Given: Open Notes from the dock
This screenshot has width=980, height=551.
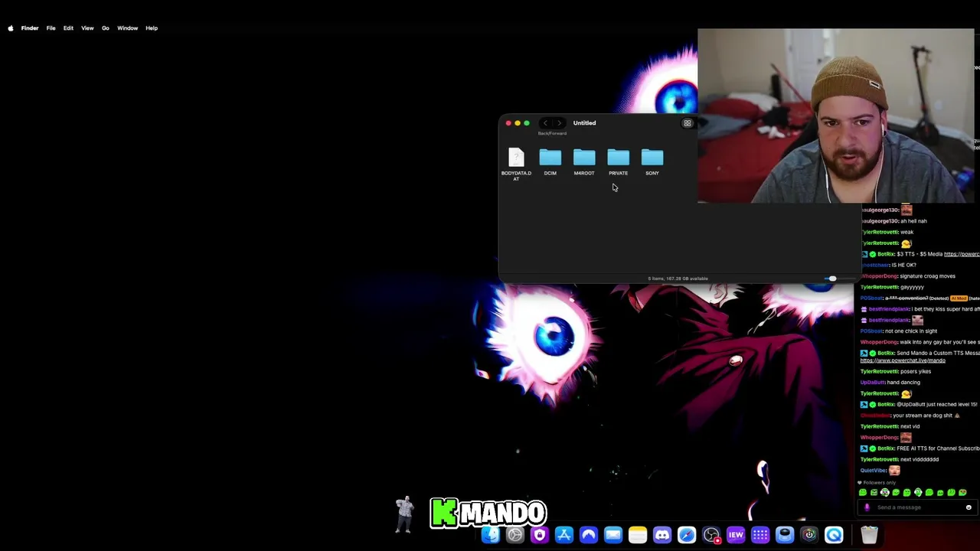Looking at the screenshot, I should pyautogui.click(x=638, y=535).
